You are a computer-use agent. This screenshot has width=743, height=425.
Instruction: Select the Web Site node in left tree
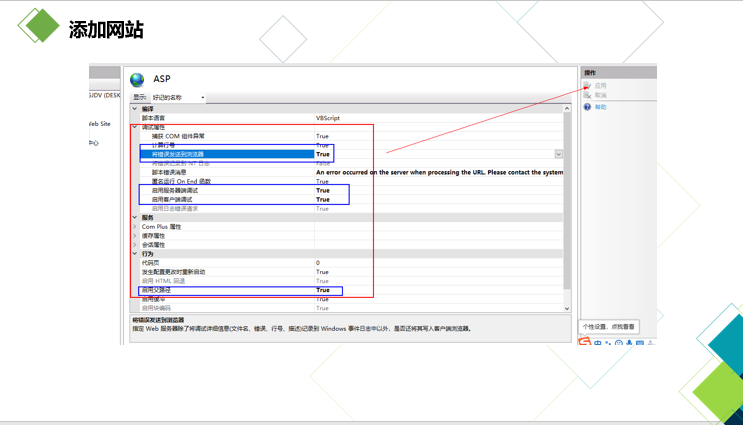pos(100,124)
